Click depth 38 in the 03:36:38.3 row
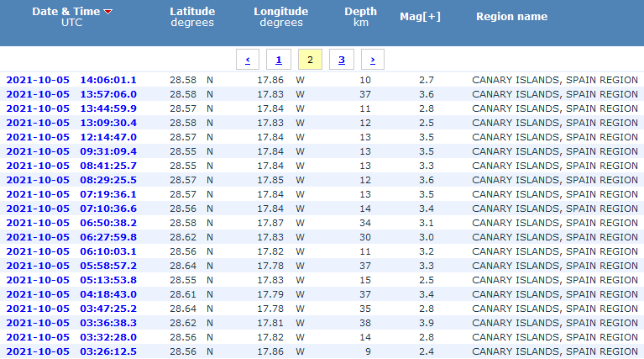Viewport: 644px width, 359px height. pyautogui.click(x=365, y=323)
